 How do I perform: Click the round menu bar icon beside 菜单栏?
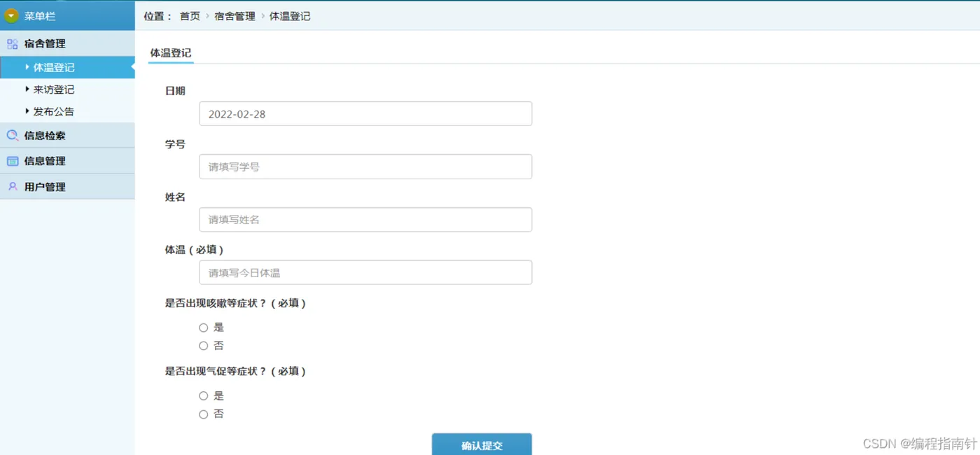(x=12, y=15)
